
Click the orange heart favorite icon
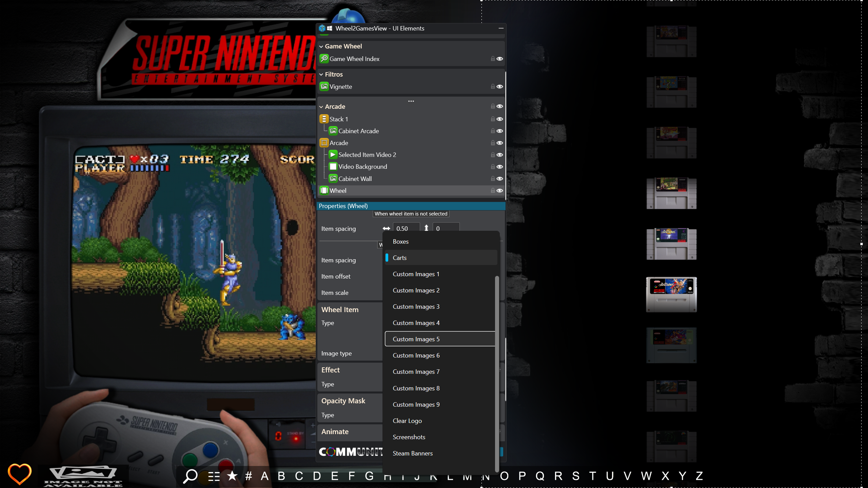20,474
